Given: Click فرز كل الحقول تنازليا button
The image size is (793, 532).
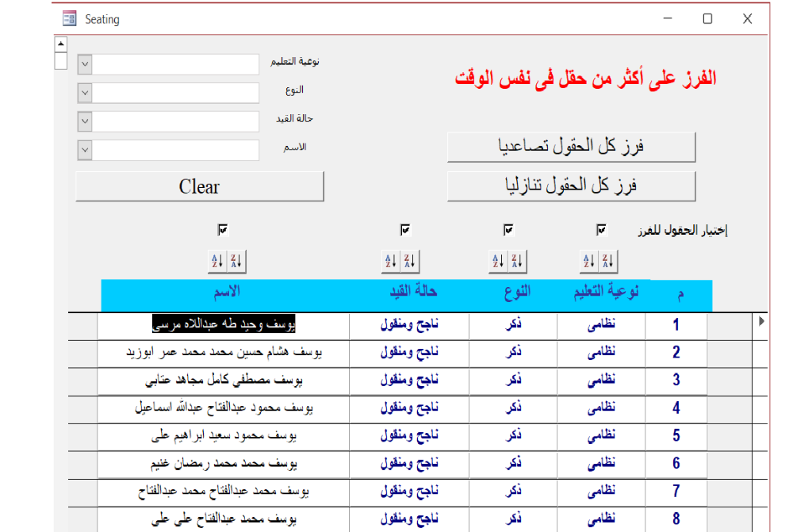Looking at the screenshot, I should (572, 186).
